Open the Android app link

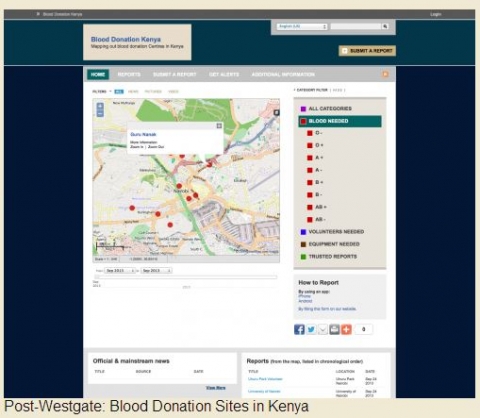[305, 301]
